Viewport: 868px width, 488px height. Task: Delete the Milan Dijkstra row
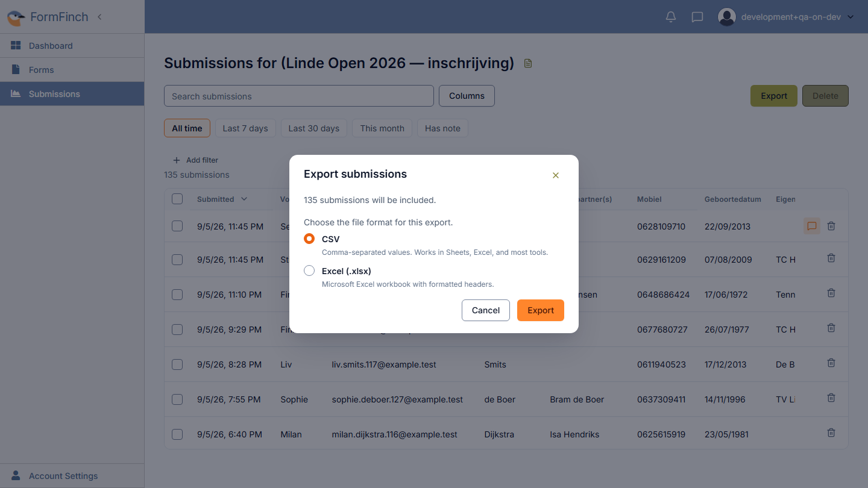pos(831,433)
